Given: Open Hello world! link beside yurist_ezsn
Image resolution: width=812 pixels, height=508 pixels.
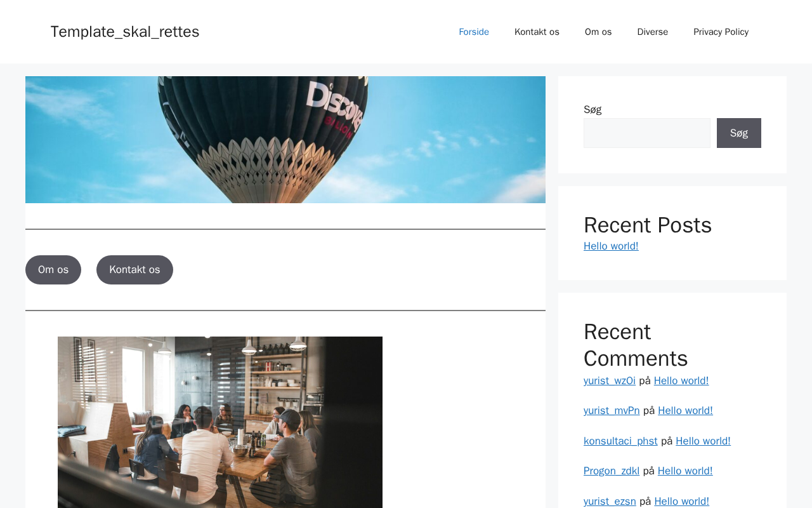Looking at the screenshot, I should (682, 502).
